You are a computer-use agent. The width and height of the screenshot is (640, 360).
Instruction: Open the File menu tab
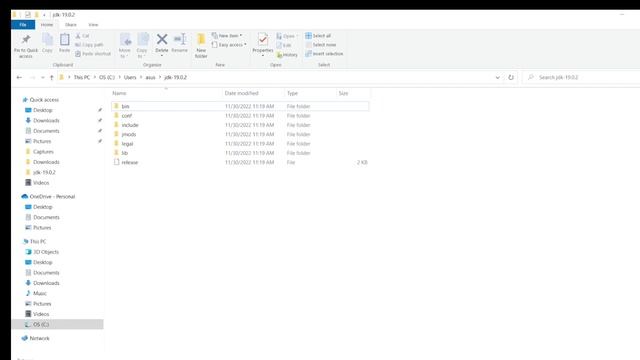coord(23,25)
